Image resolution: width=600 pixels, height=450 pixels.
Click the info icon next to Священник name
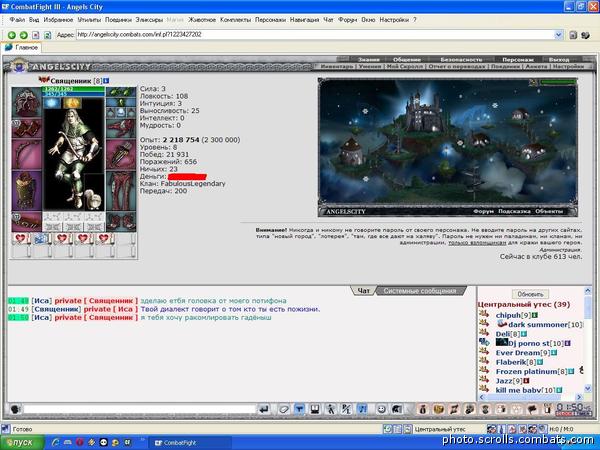pos(106,81)
